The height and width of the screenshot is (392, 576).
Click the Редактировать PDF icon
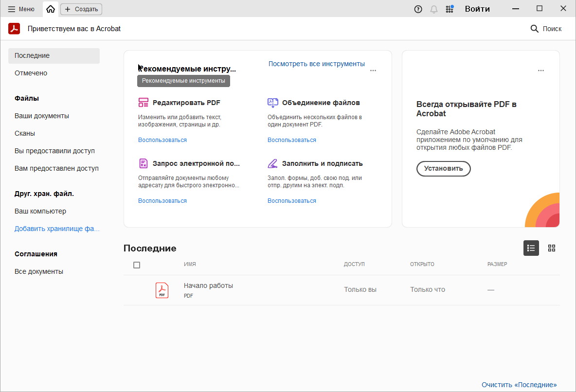coord(143,103)
